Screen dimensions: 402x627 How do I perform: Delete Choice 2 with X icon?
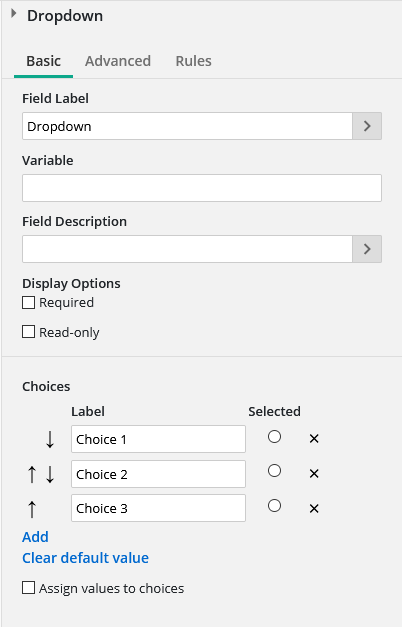pyautogui.click(x=314, y=474)
